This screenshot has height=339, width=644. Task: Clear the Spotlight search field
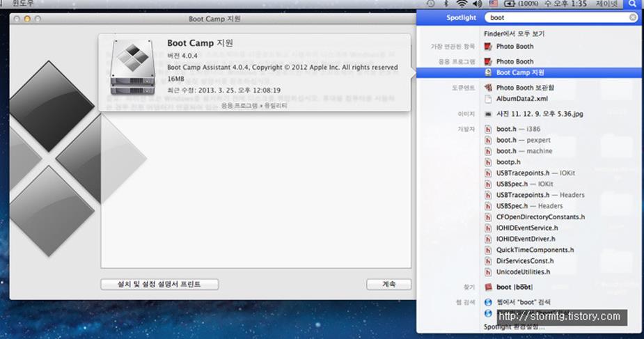[633, 17]
